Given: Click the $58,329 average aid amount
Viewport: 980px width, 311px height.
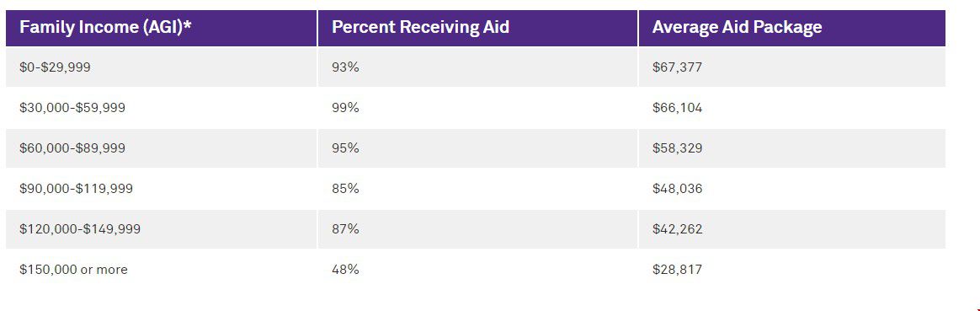Looking at the screenshot, I should pyautogui.click(x=678, y=148).
